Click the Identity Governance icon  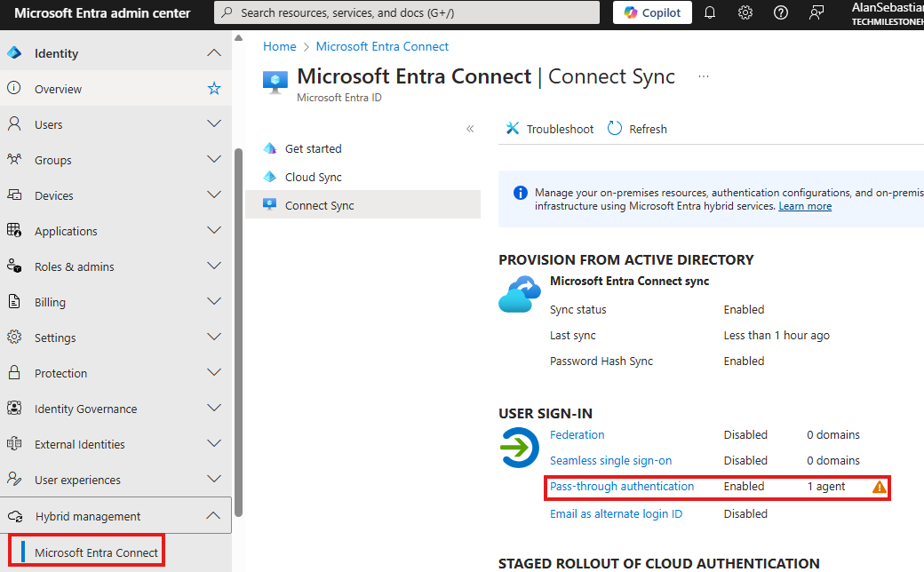(x=14, y=409)
